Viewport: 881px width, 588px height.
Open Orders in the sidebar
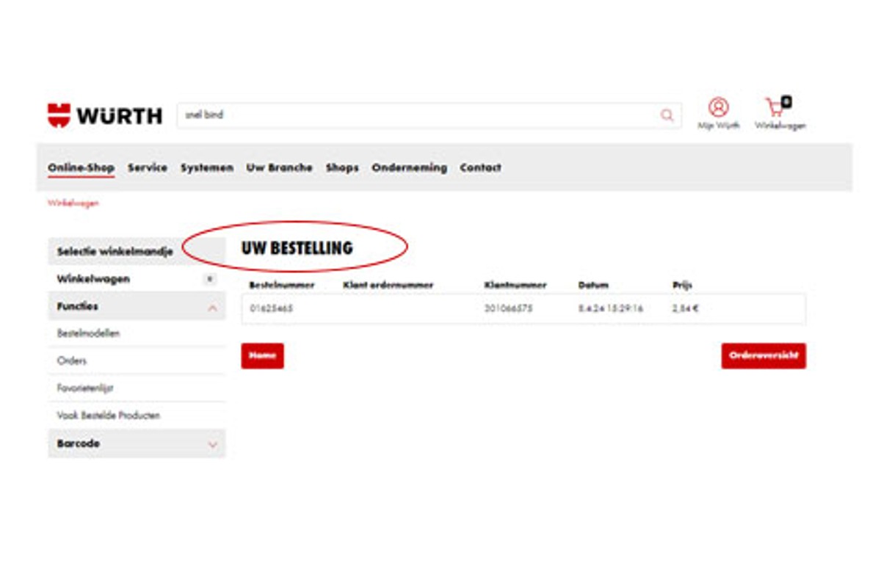[72, 360]
